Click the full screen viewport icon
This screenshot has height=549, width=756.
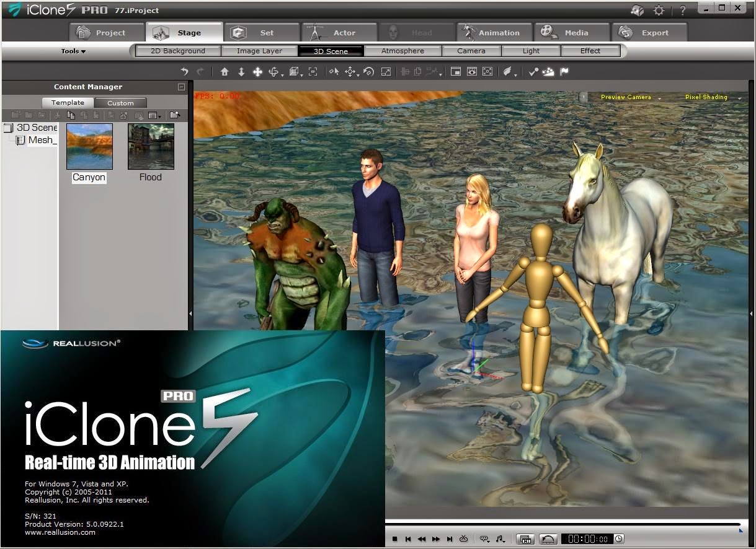487,72
